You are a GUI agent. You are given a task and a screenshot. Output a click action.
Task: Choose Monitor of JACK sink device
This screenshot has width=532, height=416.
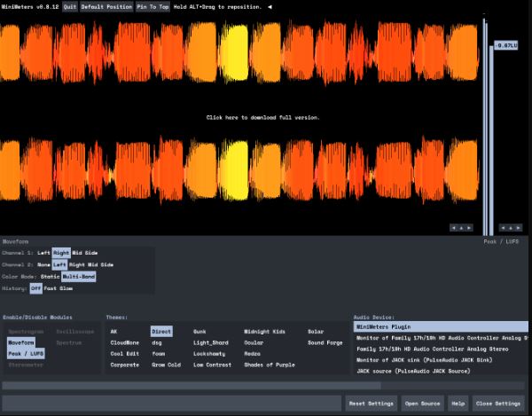(441, 360)
